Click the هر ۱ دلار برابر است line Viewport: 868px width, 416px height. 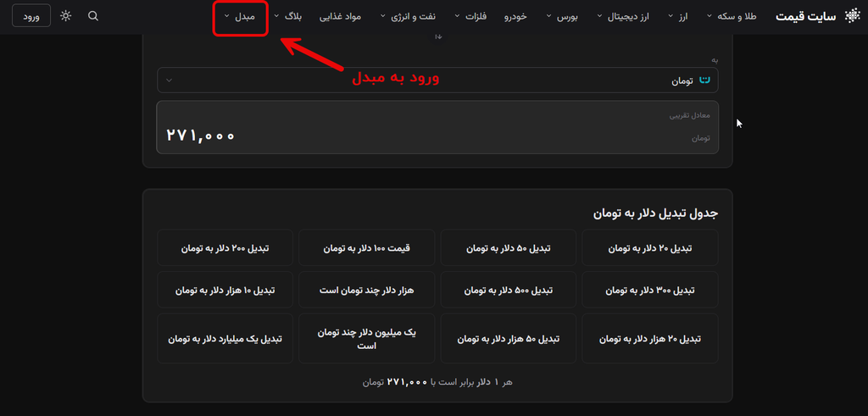pyautogui.click(x=438, y=382)
